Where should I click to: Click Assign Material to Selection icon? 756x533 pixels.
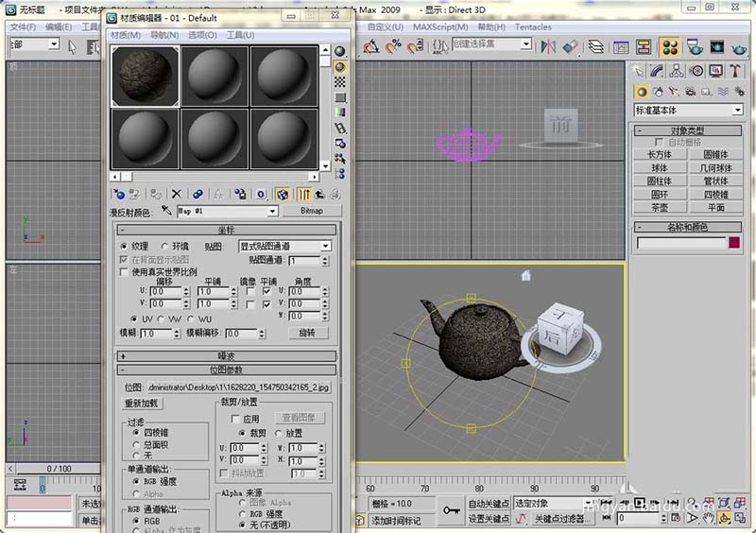click(156, 194)
